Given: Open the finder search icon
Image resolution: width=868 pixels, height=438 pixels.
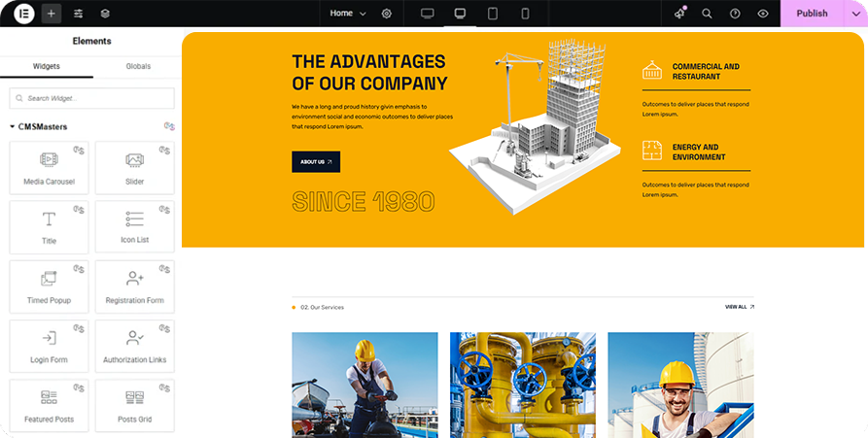Looking at the screenshot, I should [707, 14].
